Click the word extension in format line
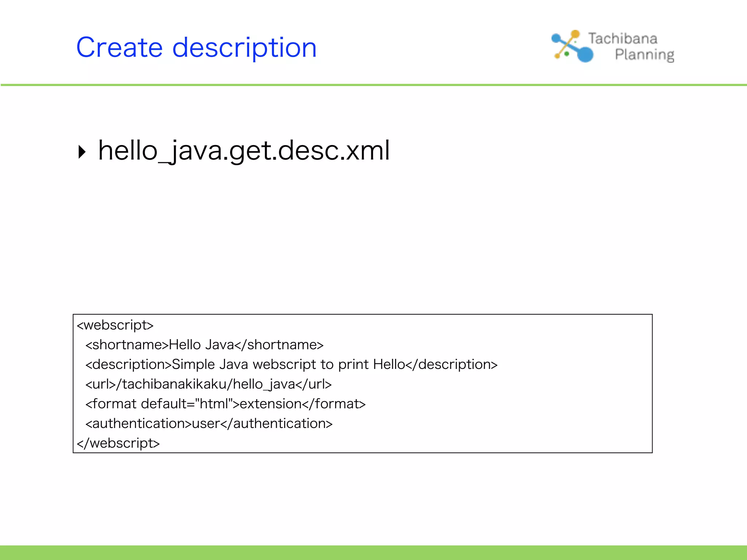The width and height of the screenshot is (747, 560). [x=270, y=404]
